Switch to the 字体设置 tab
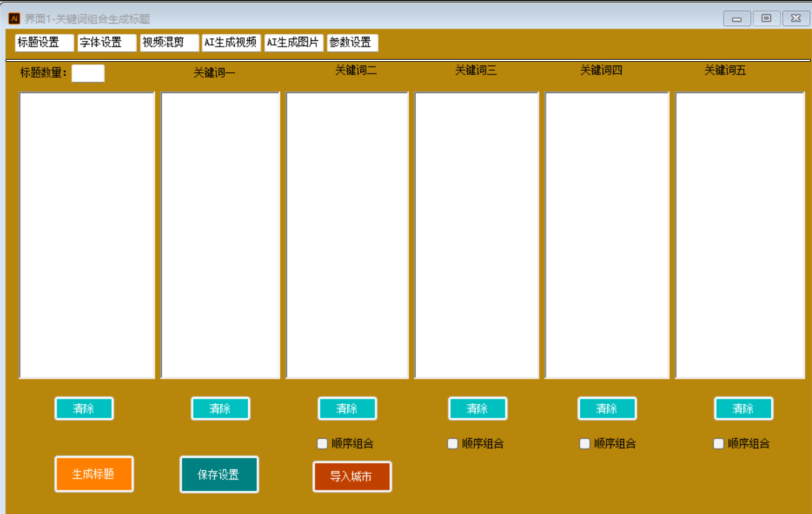 coord(106,42)
